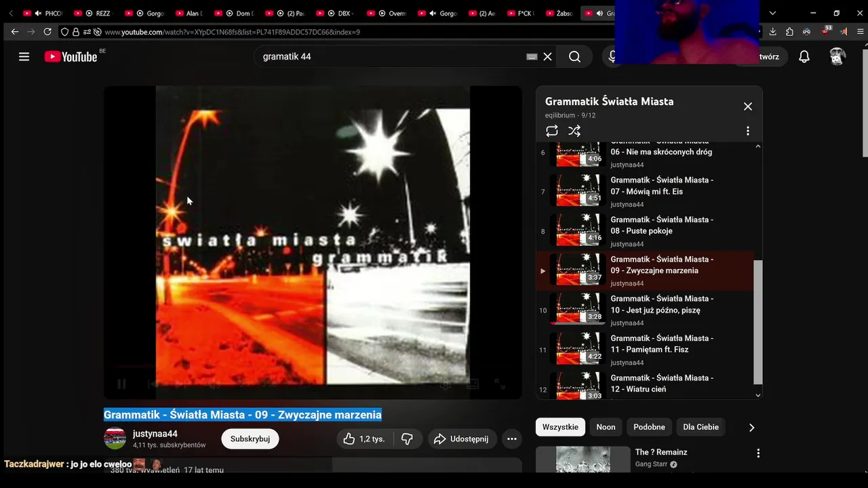
Task: Select the Dla Ciebie filter chip
Action: pyautogui.click(x=701, y=427)
